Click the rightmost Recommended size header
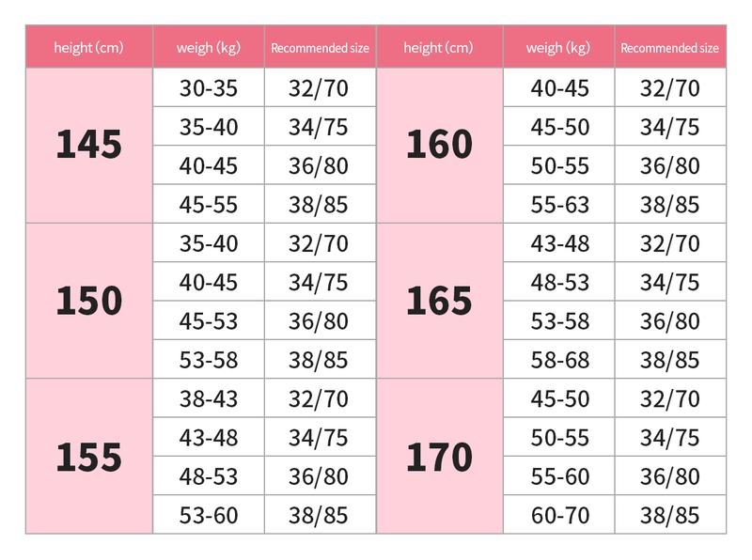Image resolution: width=752 pixels, height=560 pixels. pos(670,46)
